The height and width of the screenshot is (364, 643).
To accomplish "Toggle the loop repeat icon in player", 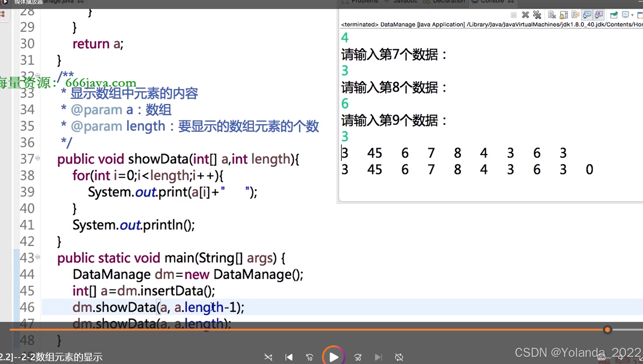I will tap(399, 357).
